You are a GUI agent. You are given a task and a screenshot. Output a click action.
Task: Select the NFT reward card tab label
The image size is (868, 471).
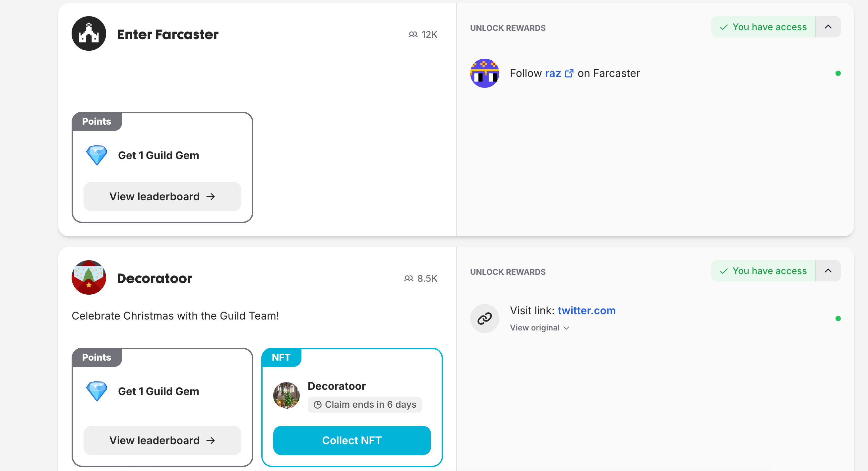tap(281, 357)
